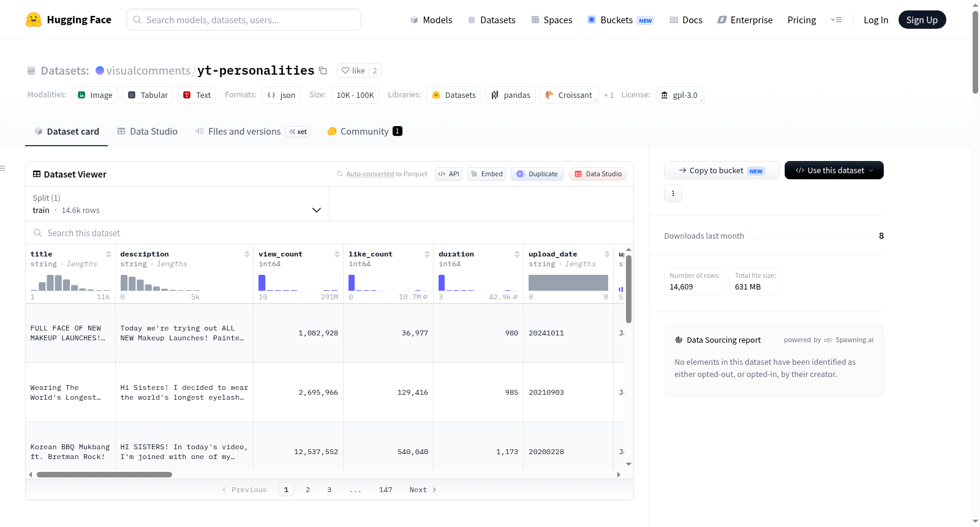
Task: Open the Files and versions tab
Action: [252, 131]
